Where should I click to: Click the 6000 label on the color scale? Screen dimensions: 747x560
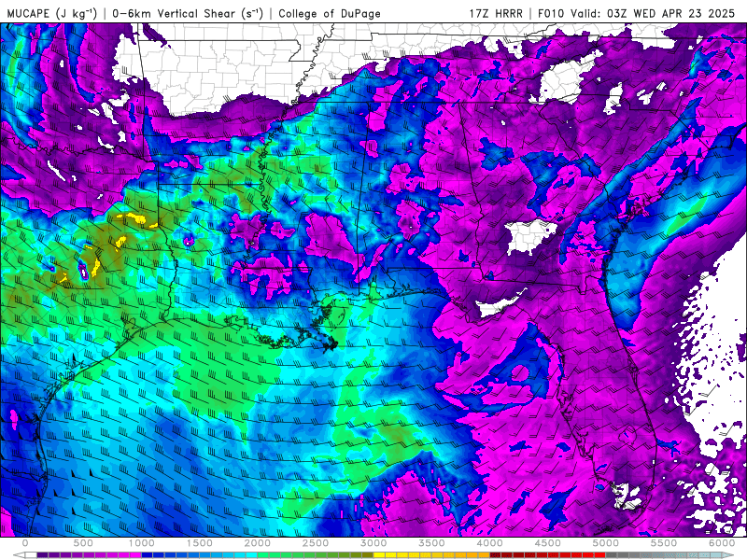tap(722, 543)
